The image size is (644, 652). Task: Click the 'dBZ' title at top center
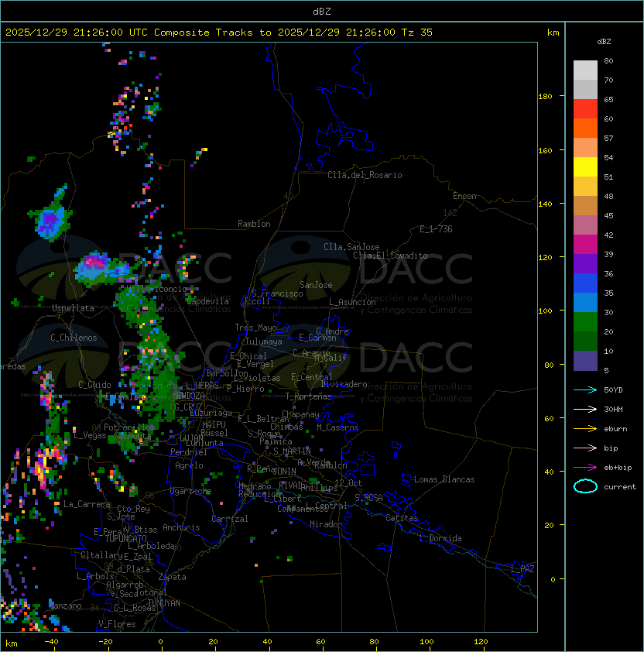[322, 12]
